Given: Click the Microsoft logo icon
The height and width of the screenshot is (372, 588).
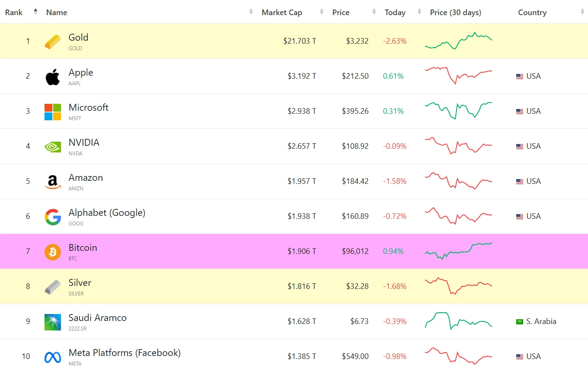Looking at the screenshot, I should [53, 112].
